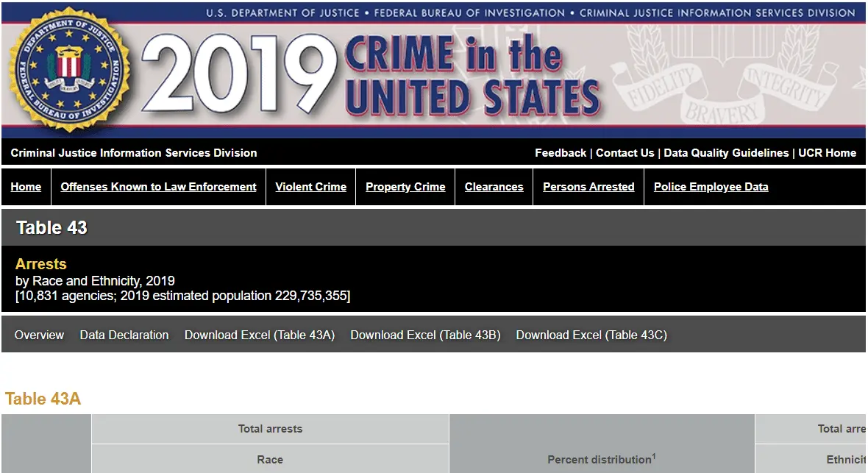Open the Contact Us link
Image resolution: width=868 pixels, height=473 pixels.
(625, 153)
